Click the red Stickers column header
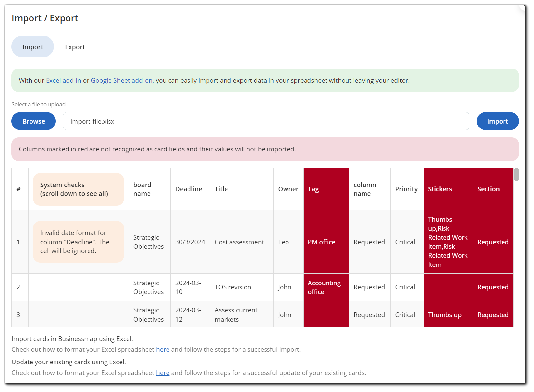 448,189
